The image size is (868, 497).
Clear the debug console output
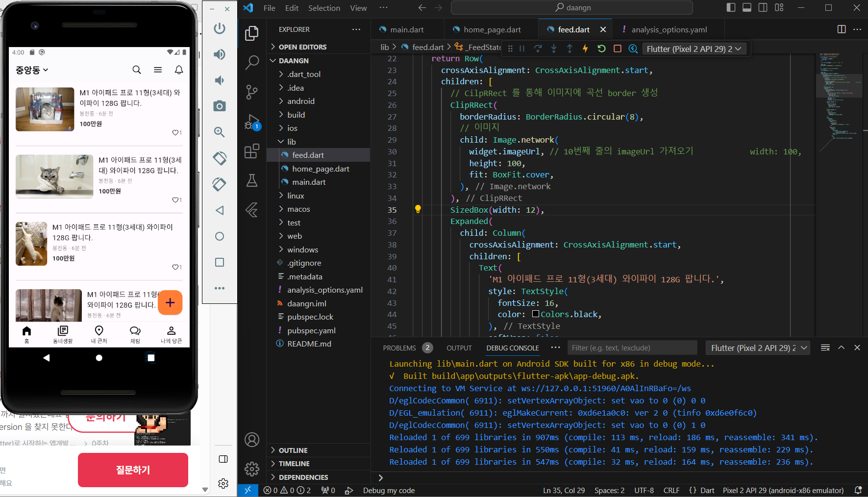[x=825, y=348]
